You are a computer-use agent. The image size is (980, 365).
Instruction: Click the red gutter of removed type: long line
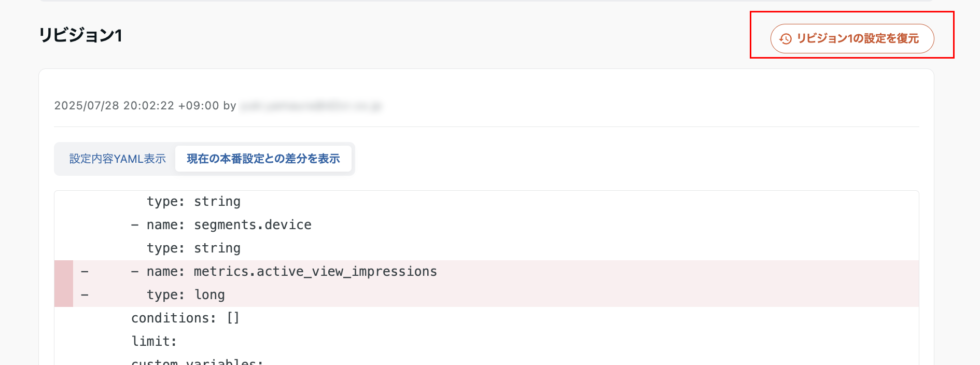[64, 295]
